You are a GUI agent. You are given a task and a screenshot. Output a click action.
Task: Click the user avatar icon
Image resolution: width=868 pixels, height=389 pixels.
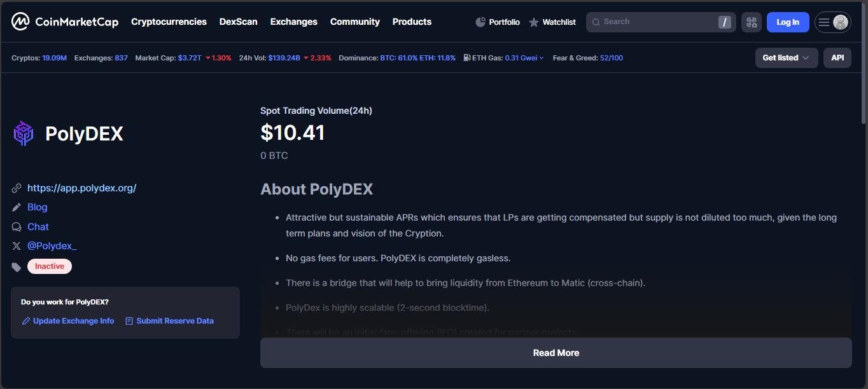pos(841,22)
